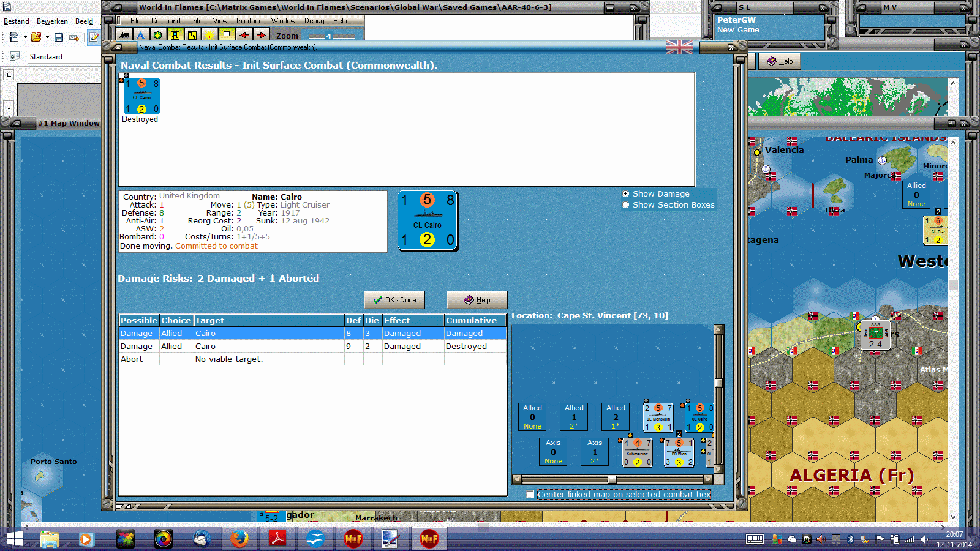Click the location panel scroll up arrow
980x551 pixels.
pos(719,329)
